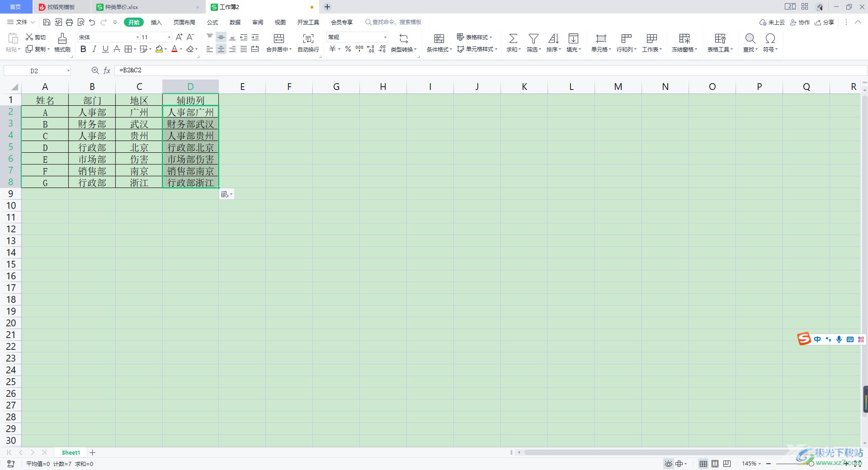
Task: Click increase indent icon
Action: (x=255, y=37)
